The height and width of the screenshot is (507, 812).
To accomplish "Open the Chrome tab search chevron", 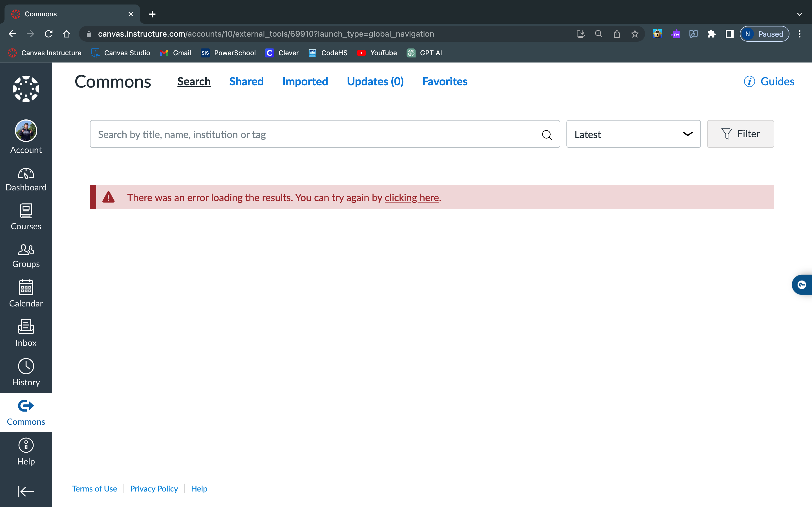I will pos(799,14).
